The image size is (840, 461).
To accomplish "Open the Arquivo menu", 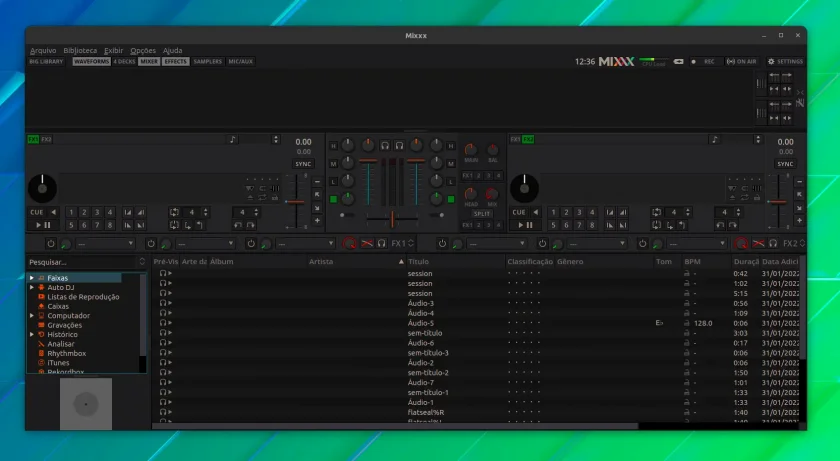I will (x=43, y=51).
